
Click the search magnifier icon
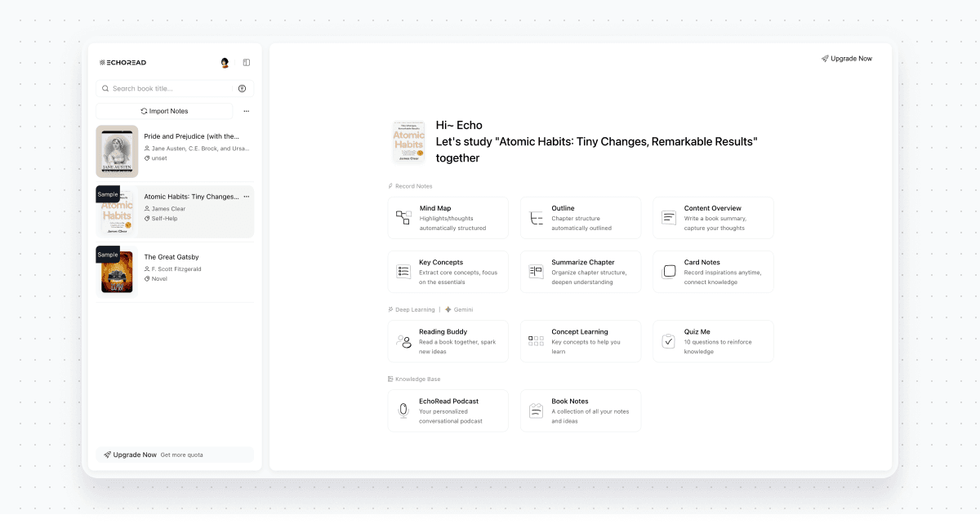(105, 88)
